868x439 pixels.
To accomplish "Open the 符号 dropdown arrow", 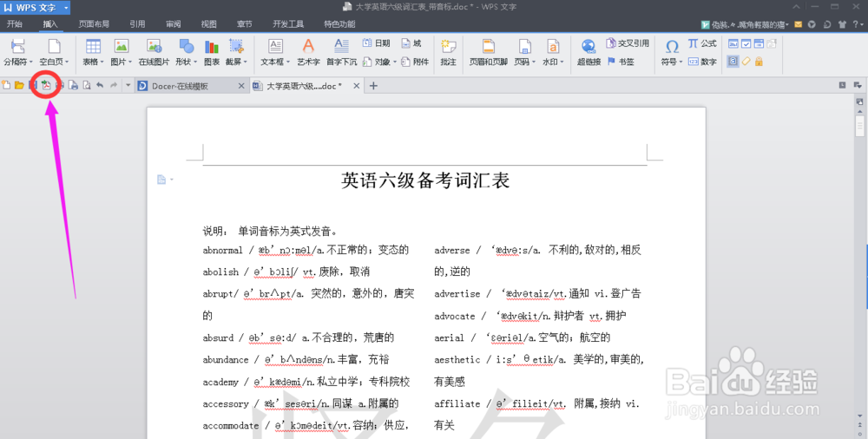I will [x=681, y=62].
